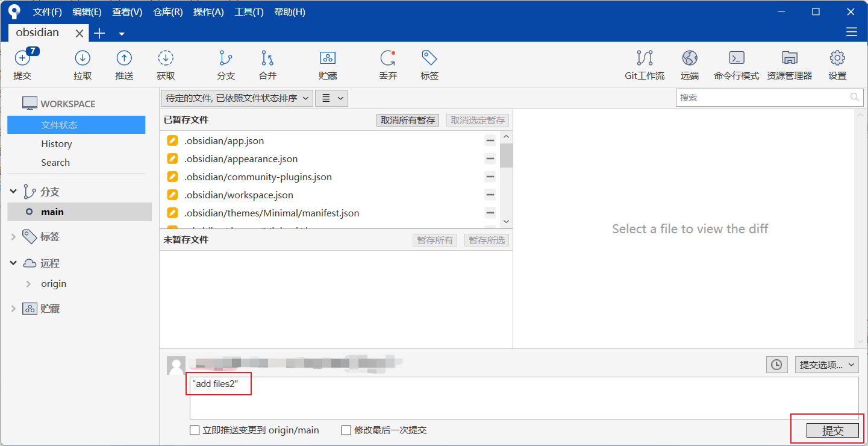The height and width of the screenshot is (446, 868).
Task: Click the commit history clock icon
Action: click(x=776, y=364)
